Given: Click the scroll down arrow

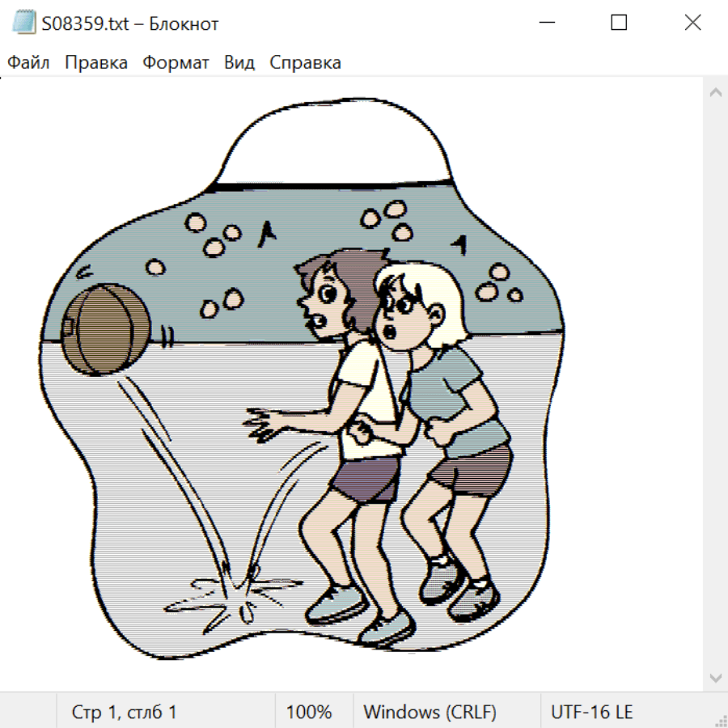Looking at the screenshot, I should pos(715,676).
